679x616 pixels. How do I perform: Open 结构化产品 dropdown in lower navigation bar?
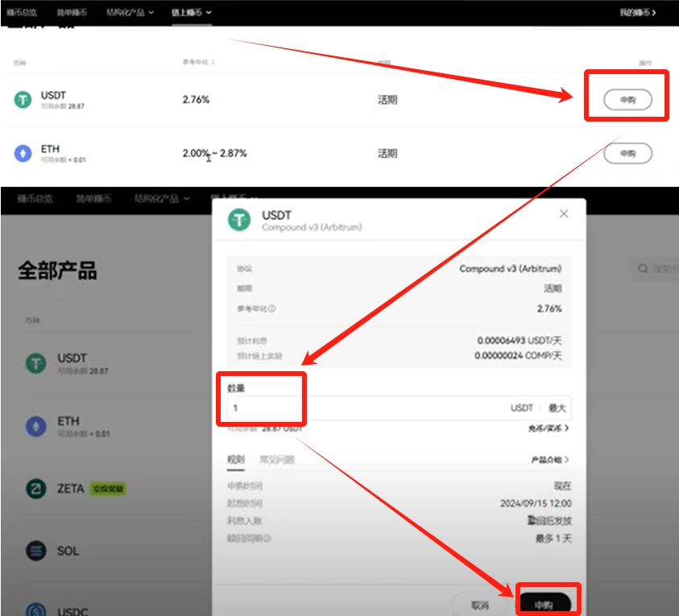[162, 198]
